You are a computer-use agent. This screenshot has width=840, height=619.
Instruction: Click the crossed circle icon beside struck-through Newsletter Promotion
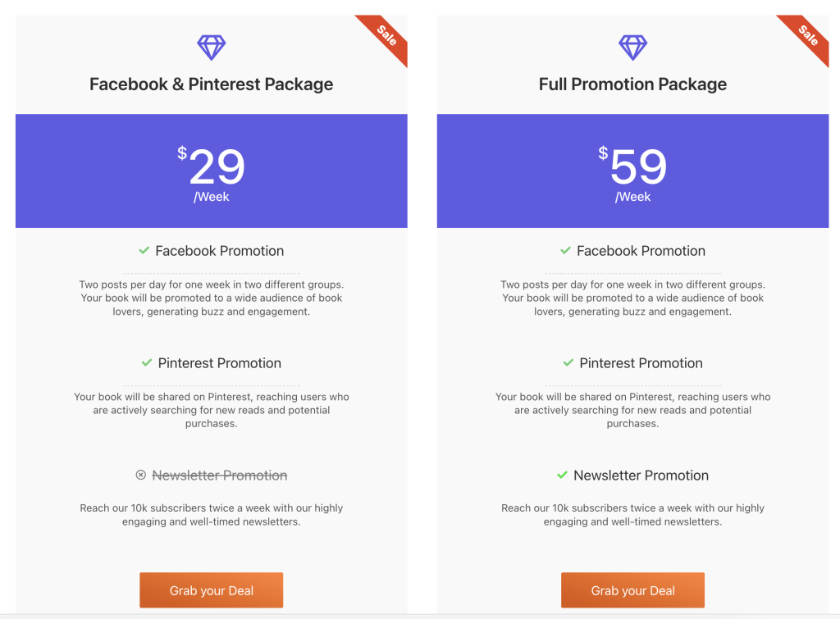tap(140, 475)
